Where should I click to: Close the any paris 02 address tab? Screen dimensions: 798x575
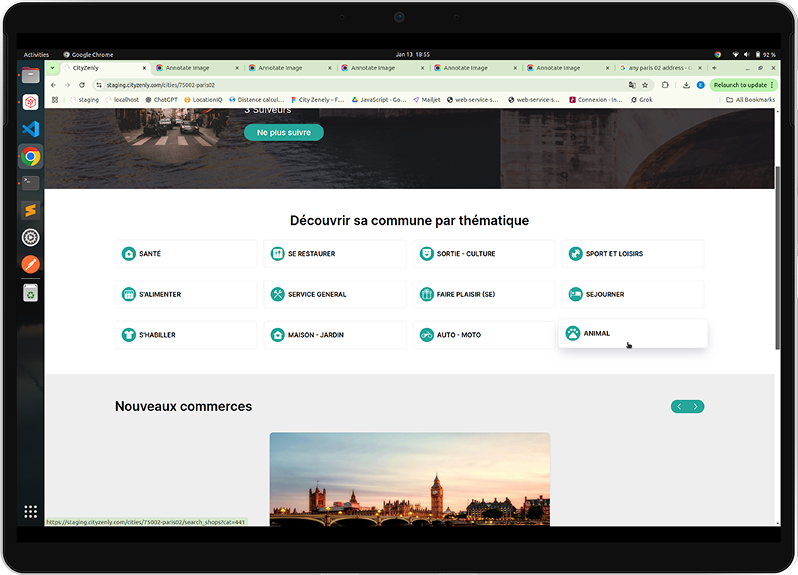[x=700, y=68]
